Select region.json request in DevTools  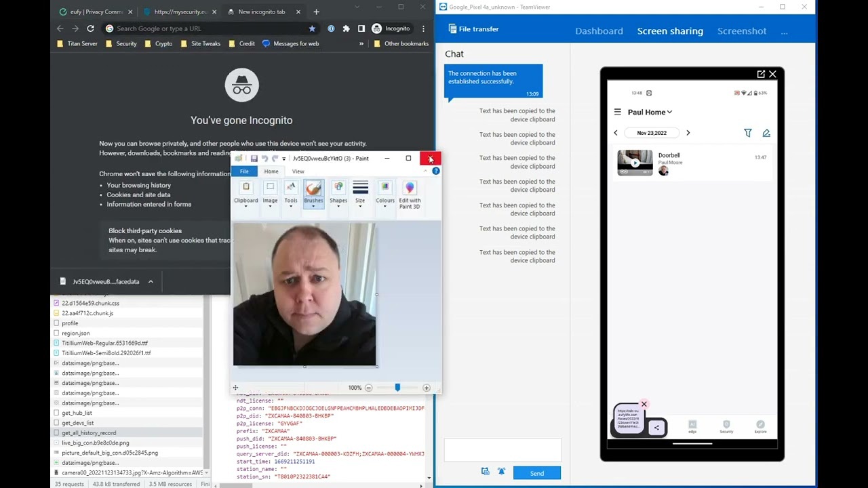tap(127, 333)
